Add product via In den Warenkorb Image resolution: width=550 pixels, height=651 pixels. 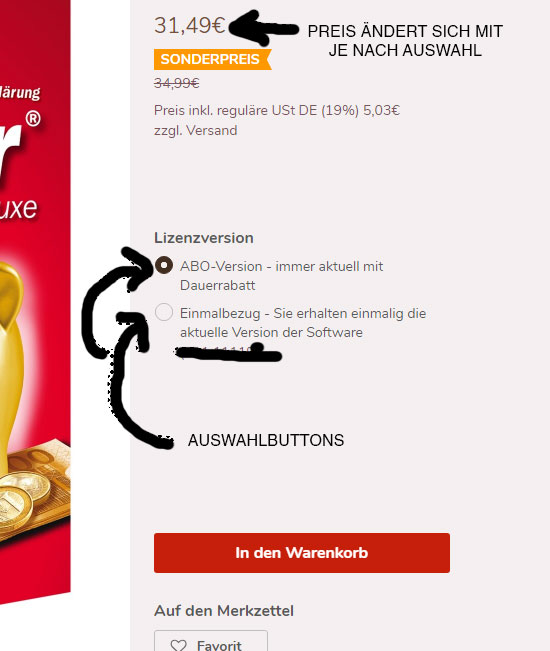click(302, 553)
